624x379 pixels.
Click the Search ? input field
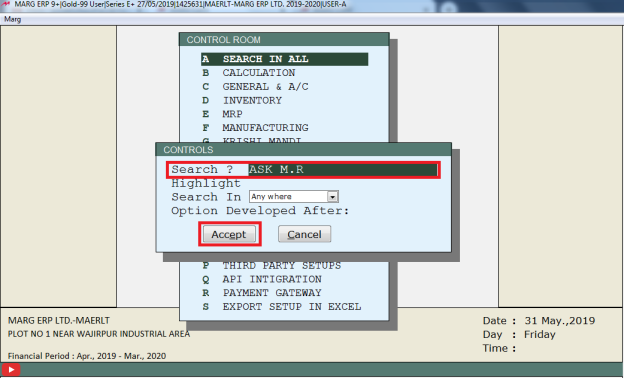[x=343, y=170]
